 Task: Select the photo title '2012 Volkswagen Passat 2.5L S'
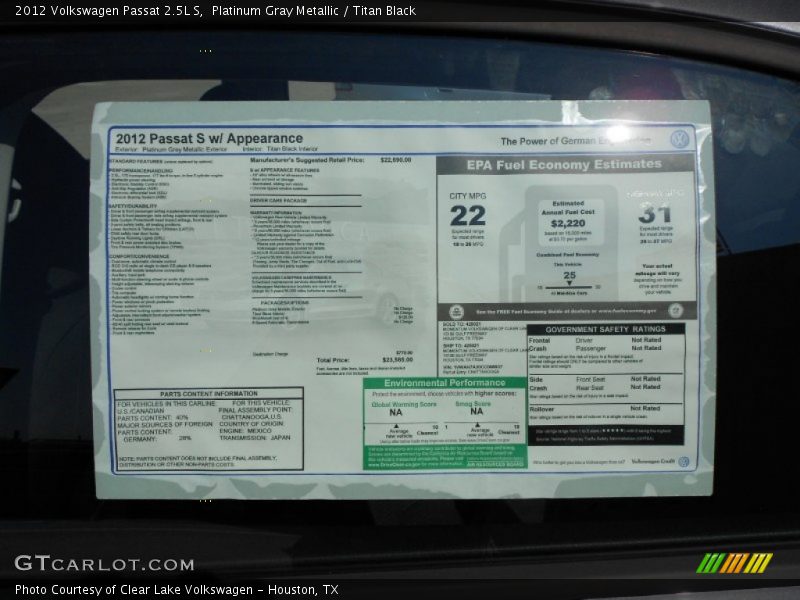108,11
